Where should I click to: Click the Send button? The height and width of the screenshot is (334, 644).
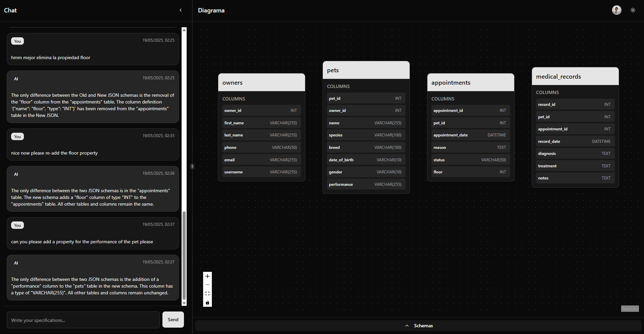point(173,320)
